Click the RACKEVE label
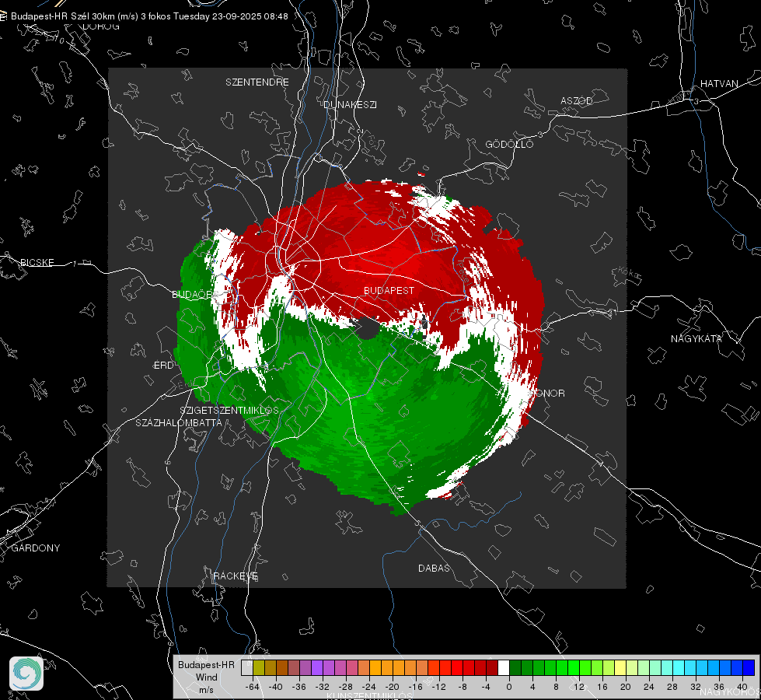Screen dimensions: 761x700 tap(236, 576)
